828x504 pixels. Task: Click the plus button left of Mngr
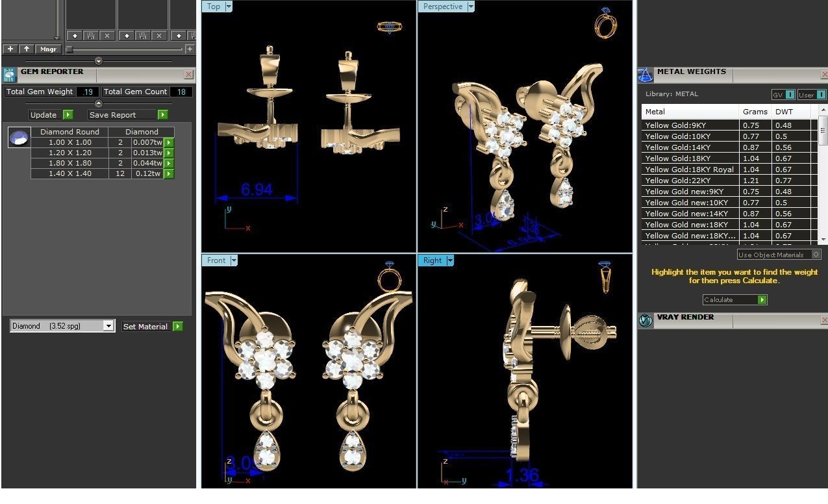(10, 49)
